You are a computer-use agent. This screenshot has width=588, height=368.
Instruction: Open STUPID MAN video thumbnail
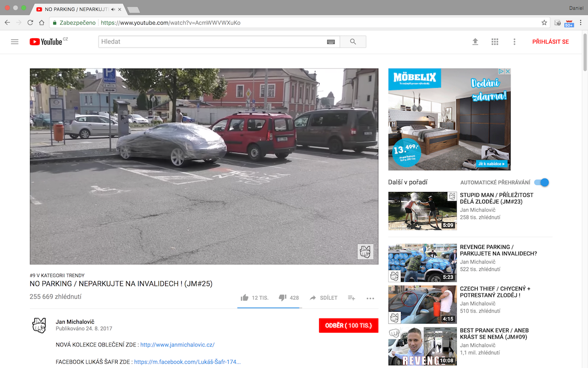click(x=423, y=211)
